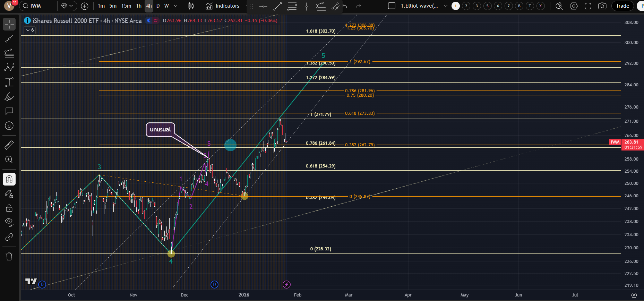This screenshot has height=301, width=644.
Task: Open the Fibonacci and Gann tools
Action: click(9, 53)
